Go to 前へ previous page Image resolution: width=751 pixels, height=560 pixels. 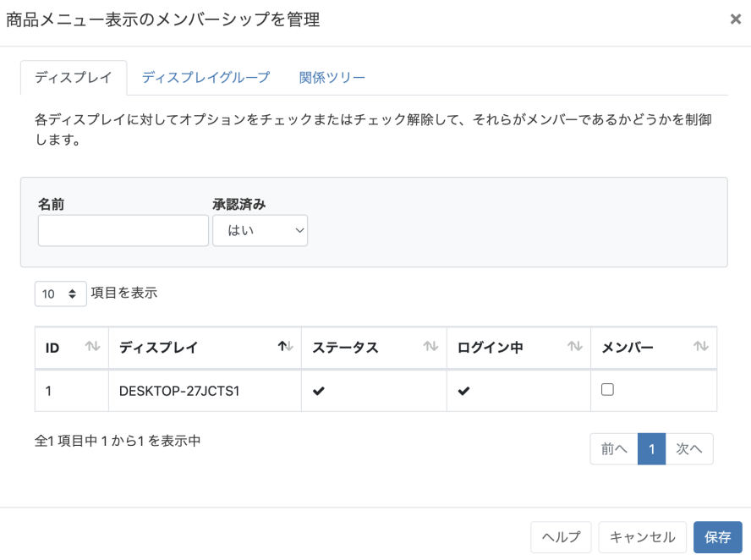614,449
